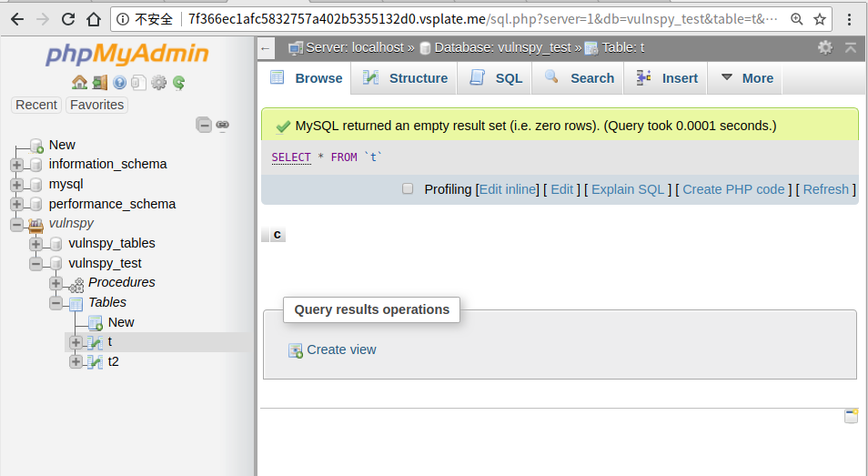Switch to the Browse tab
The height and width of the screenshot is (476, 868).
[x=305, y=78]
